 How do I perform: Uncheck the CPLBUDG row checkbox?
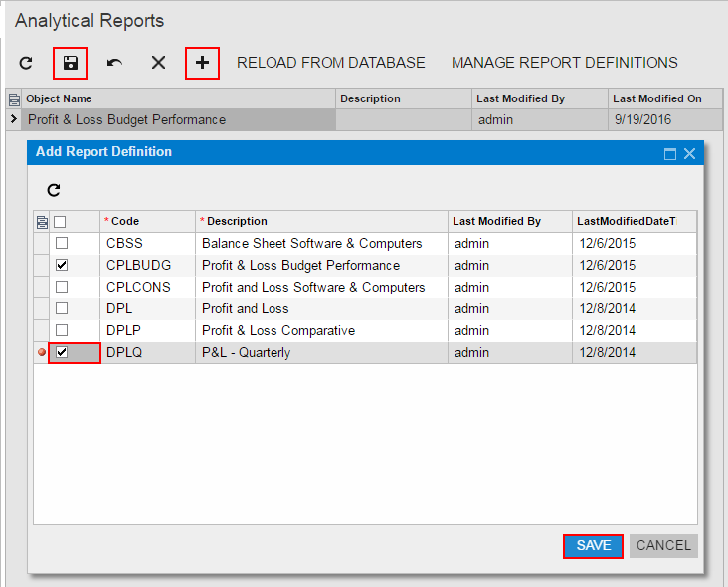[x=62, y=266]
